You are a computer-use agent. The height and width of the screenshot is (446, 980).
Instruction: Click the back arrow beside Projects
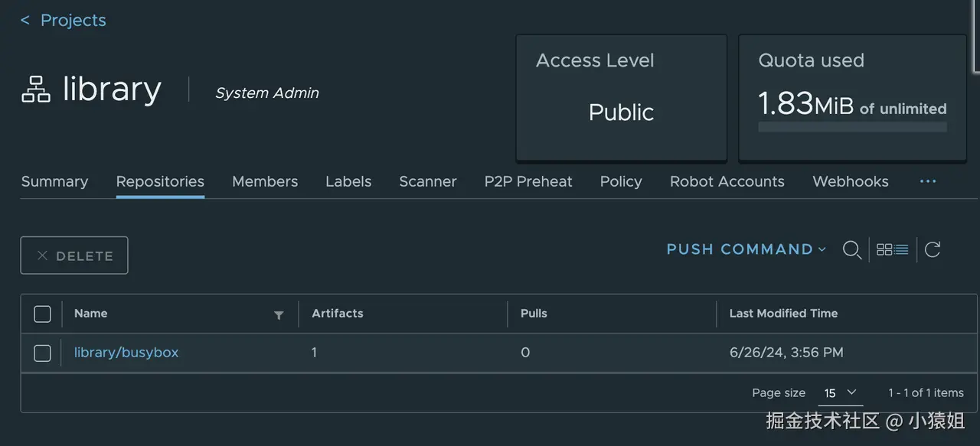point(25,21)
